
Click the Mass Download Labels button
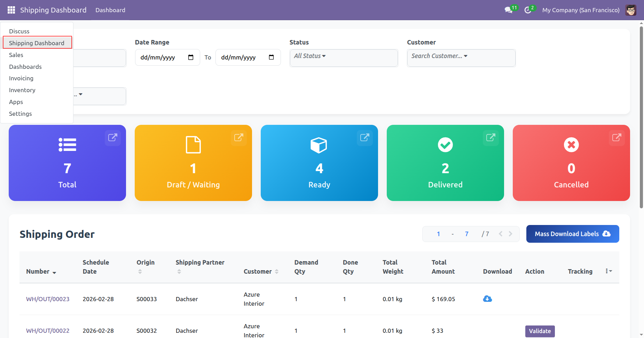point(572,234)
